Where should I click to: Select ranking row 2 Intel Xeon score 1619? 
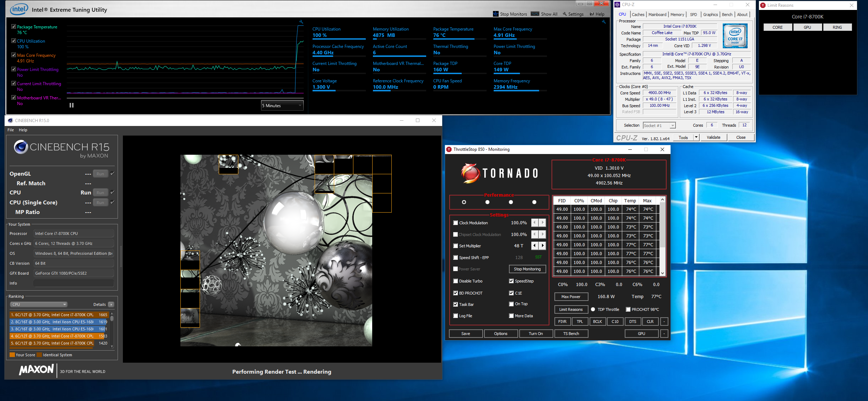[59, 322]
